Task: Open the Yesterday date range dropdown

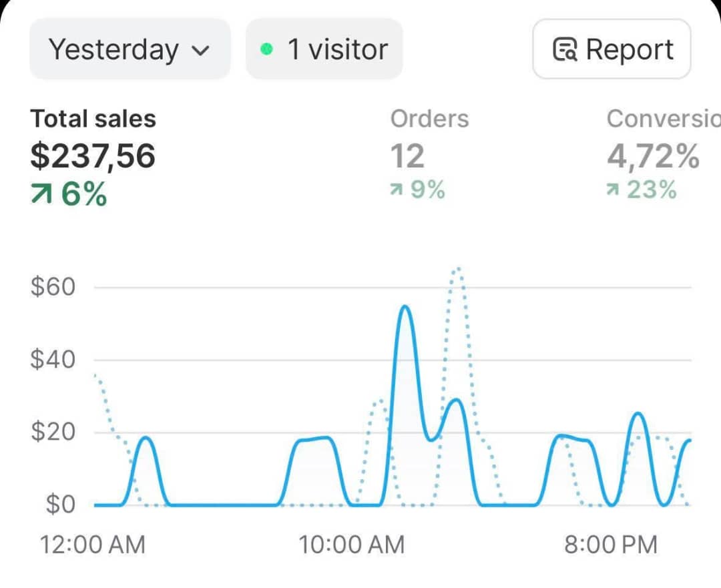Action: tap(130, 49)
